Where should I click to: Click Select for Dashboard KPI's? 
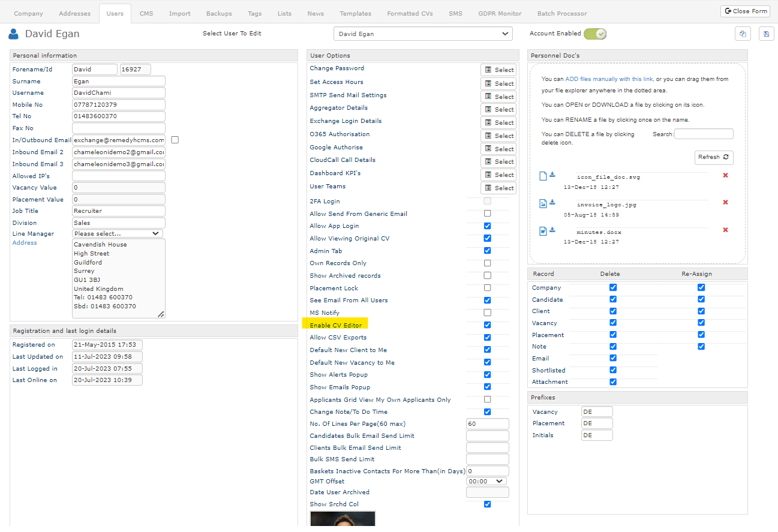point(498,175)
